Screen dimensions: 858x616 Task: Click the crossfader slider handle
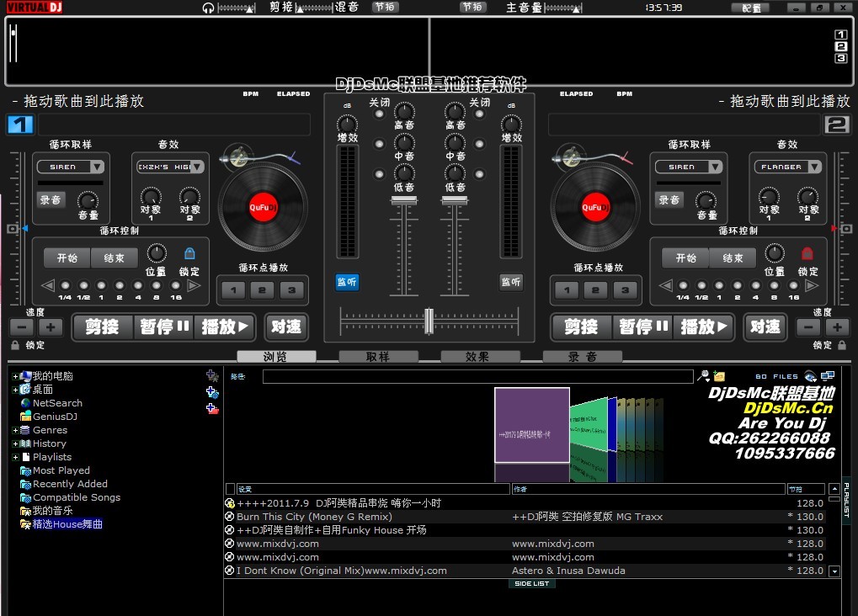[429, 320]
